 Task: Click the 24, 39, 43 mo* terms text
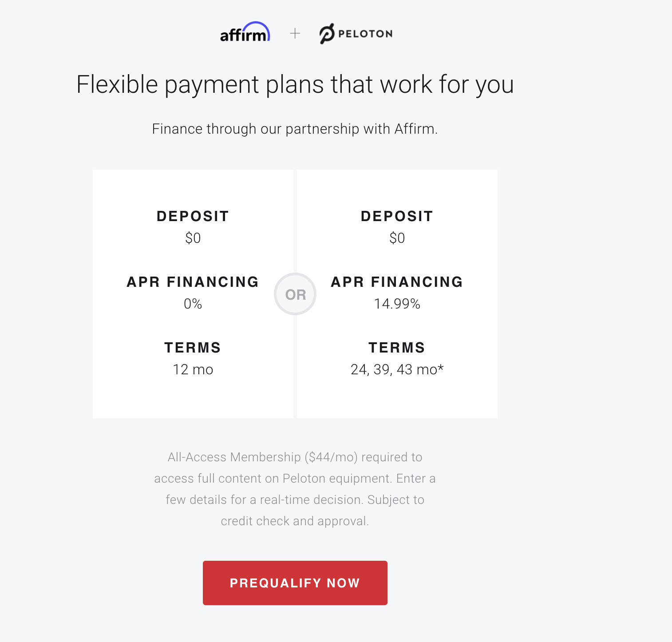click(x=397, y=369)
